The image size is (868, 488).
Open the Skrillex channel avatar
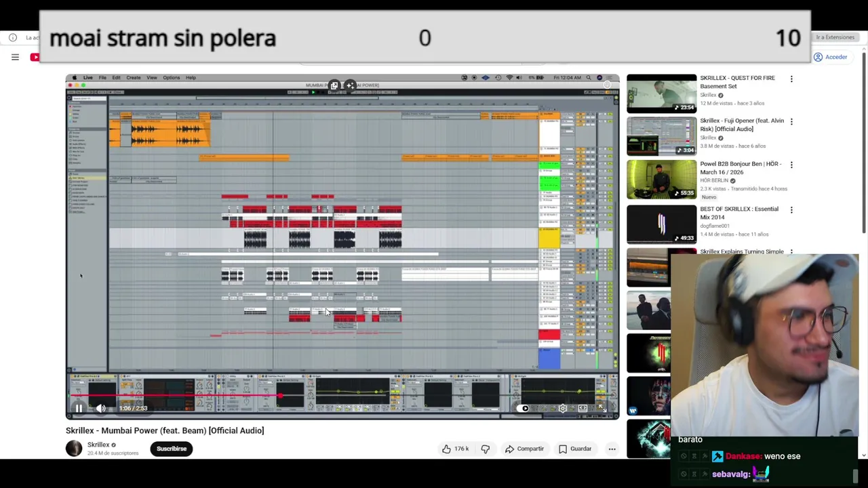click(74, 448)
